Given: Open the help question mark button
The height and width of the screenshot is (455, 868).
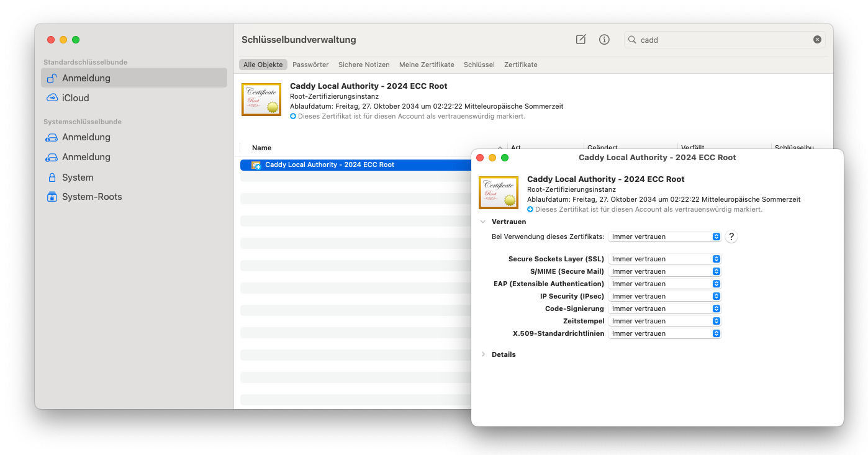Looking at the screenshot, I should click(731, 237).
